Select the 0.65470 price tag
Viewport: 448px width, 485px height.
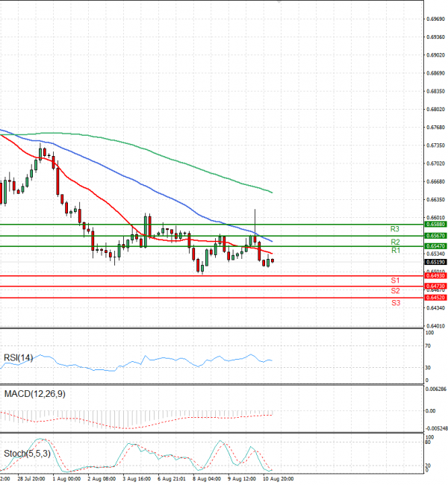435,246
